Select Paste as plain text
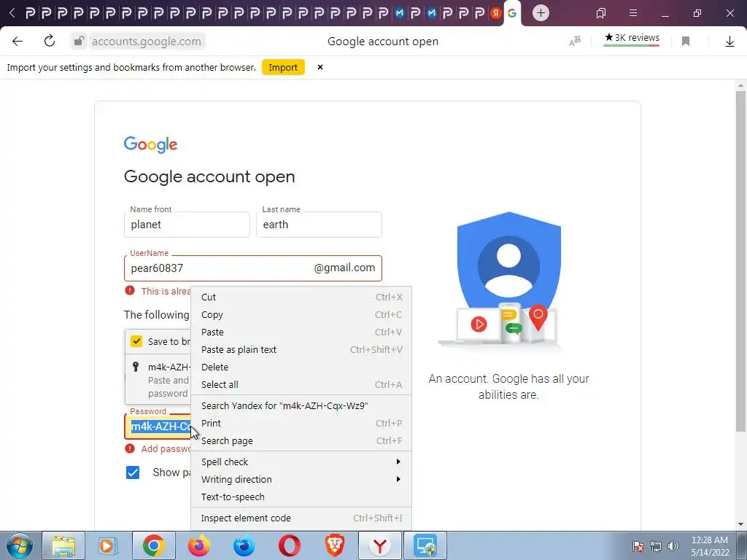 [x=301, y=349]
